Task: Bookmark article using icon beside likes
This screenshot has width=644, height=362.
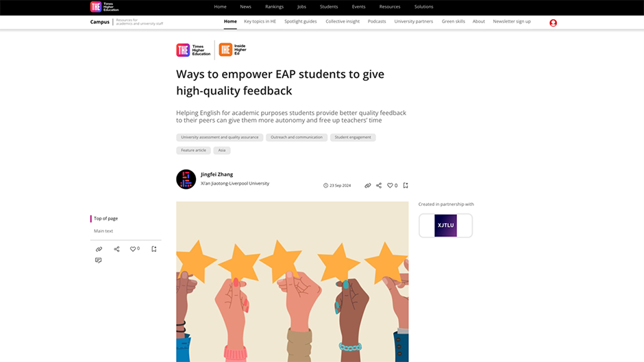Action: coord(406,185)
